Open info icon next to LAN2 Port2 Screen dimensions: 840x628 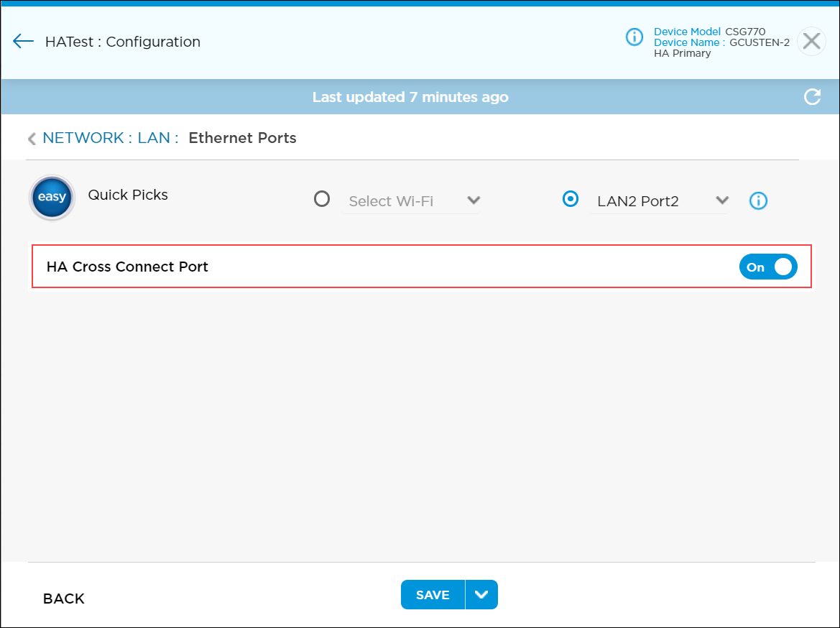coord(758,201)
